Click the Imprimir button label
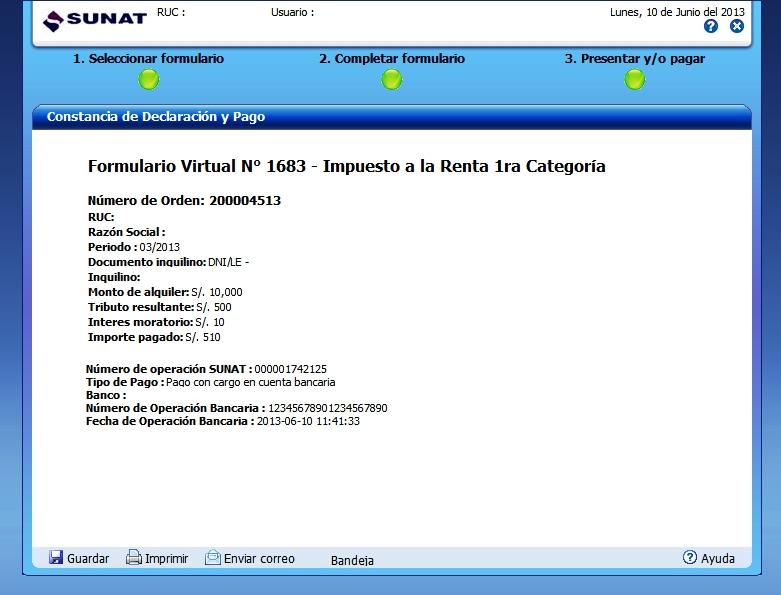The image size is (781, 595). [166, 559]
